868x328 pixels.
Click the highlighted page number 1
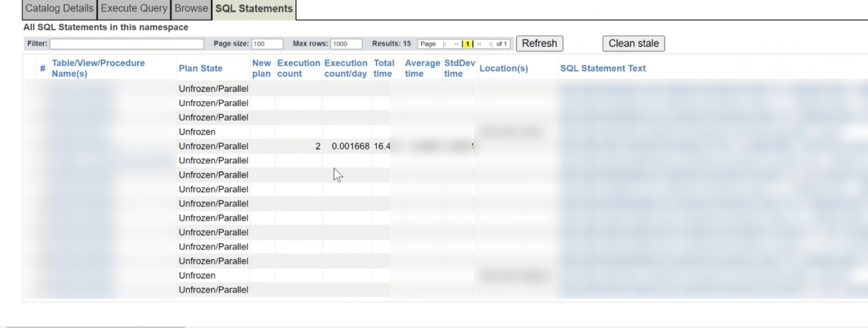tap(468, 44)
